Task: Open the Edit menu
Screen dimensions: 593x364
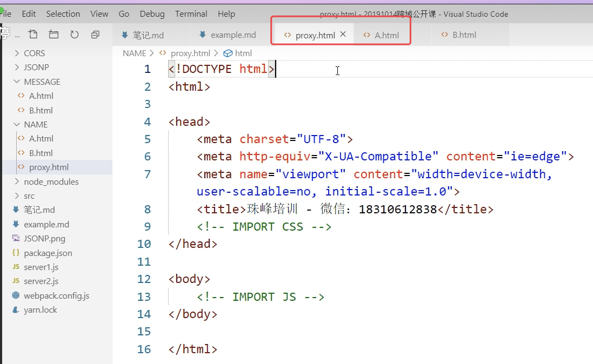Action: coord(29,14)
